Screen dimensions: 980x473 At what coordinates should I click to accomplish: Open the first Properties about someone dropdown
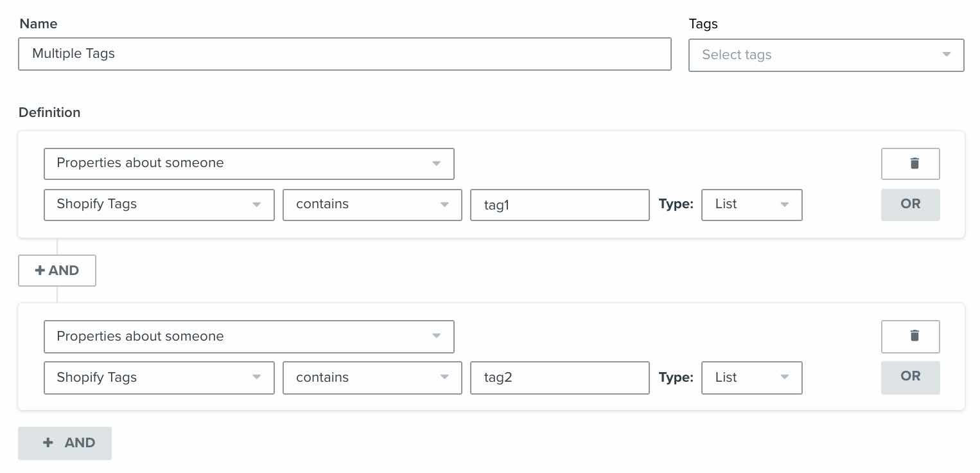249,163
